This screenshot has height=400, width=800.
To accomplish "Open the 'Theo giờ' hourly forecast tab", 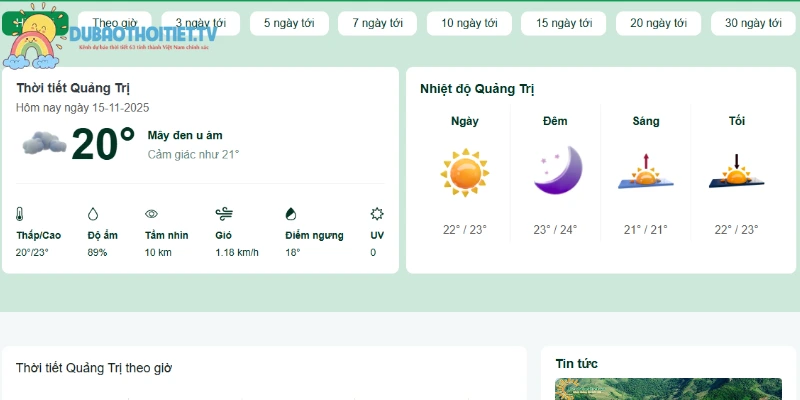I will 115,23.
